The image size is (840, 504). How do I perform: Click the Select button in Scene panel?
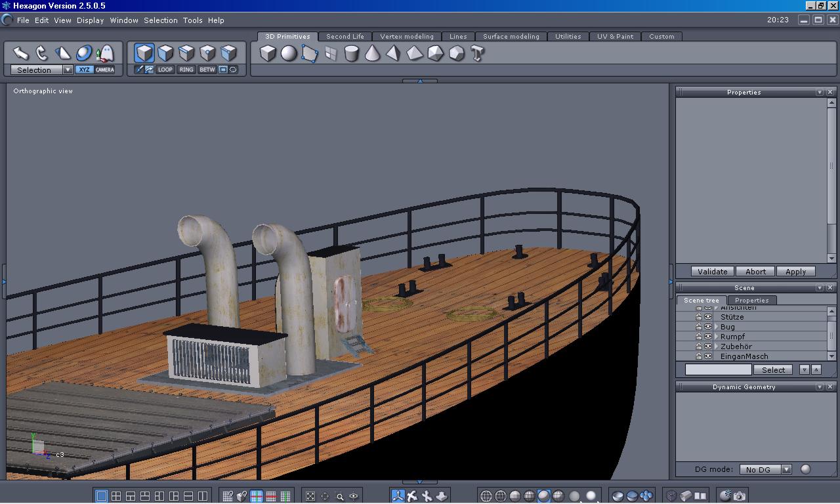[773, 370]
